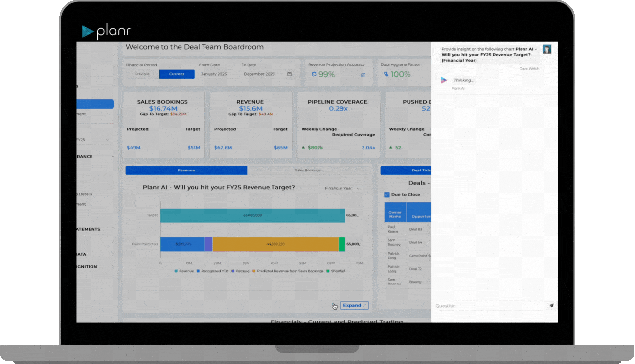Expand the sidebar section ending in DATA
This screenshot has width=635, height=364.
point(113,254)
